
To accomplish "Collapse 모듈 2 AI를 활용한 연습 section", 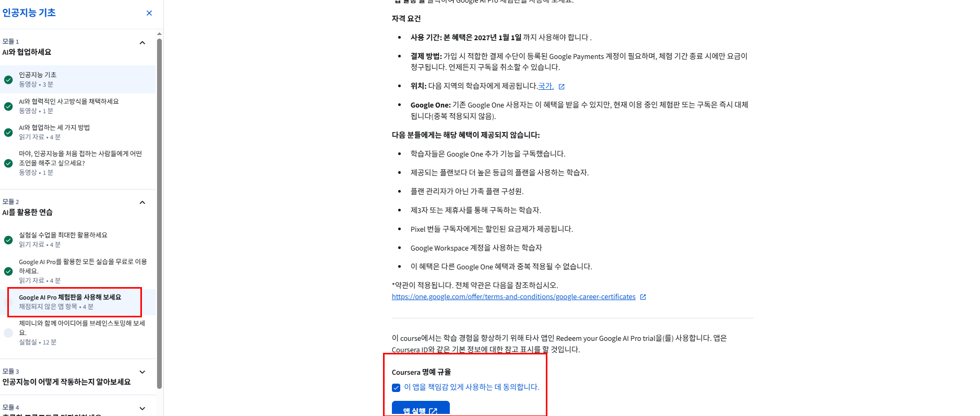I will [142, 203].
